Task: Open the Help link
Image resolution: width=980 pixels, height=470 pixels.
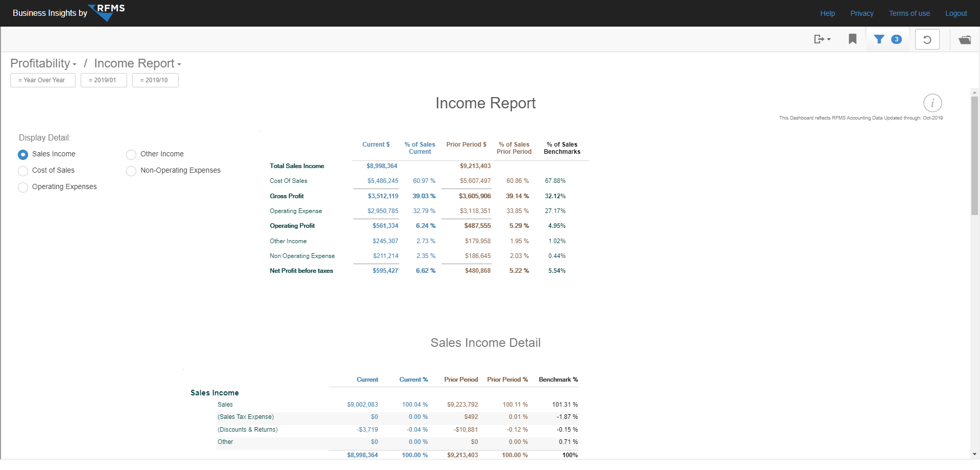Action: 827,13
